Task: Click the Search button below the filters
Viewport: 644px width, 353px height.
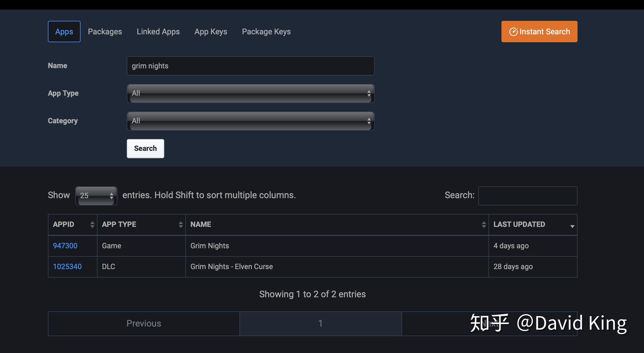Action: point(145,148)
